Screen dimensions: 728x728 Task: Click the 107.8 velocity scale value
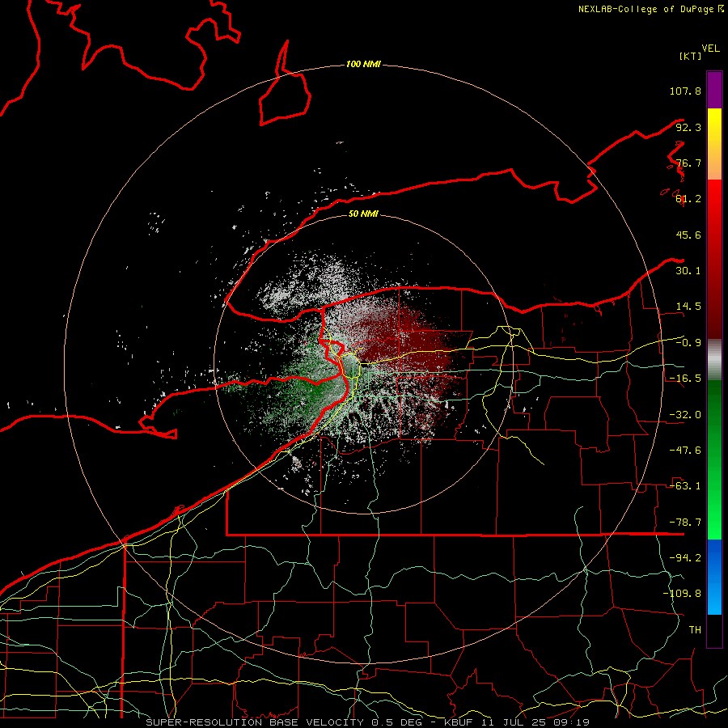(685, 91)
